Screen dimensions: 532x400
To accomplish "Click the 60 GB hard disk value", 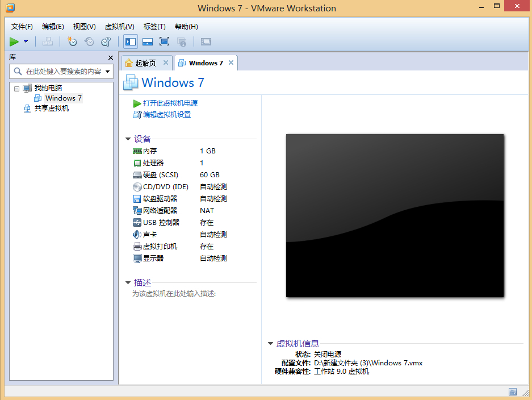I will pyautogui.click(x=210, y=175).
